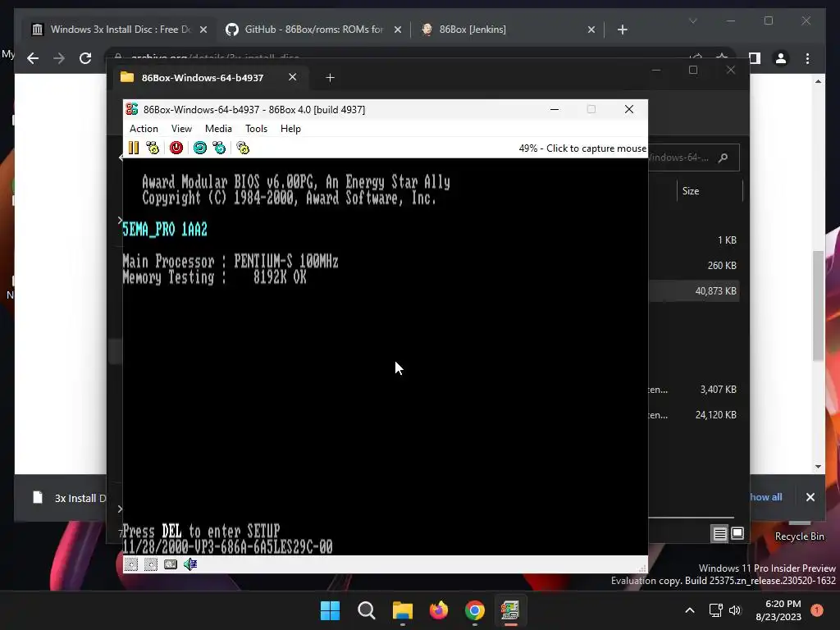Click inside the emulated BIOS screen
840x630 pixels.
(x=386, y=356)
